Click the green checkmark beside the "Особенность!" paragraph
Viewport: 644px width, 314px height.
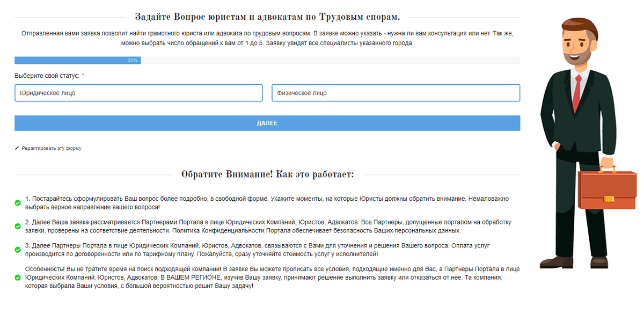[x=18, y=278]
